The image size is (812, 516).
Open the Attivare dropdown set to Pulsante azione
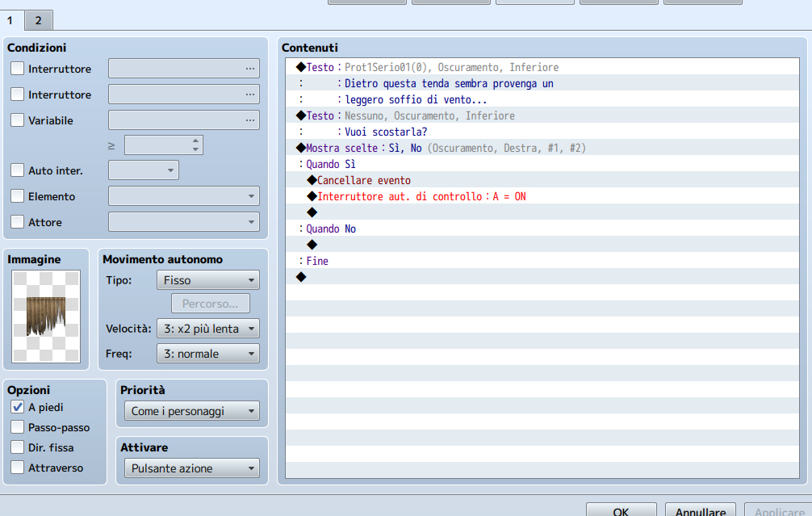point(191,468)
